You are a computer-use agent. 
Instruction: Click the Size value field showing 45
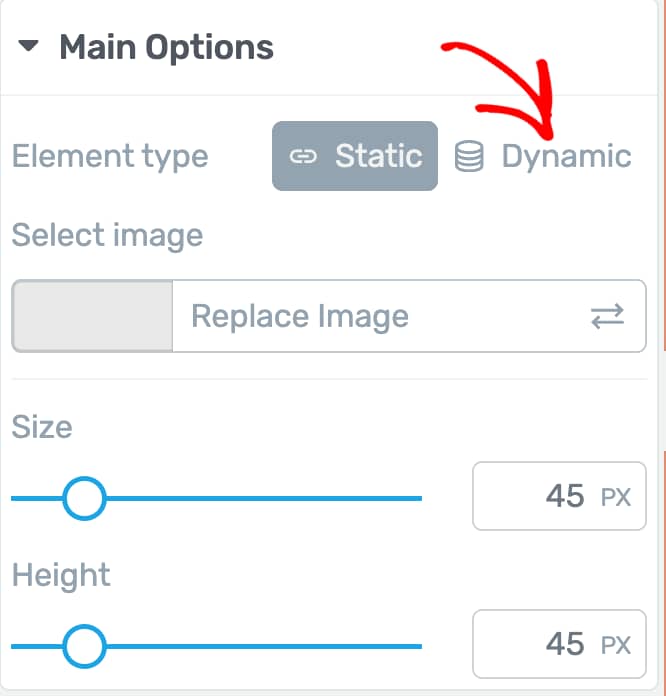tap(559, 496)
